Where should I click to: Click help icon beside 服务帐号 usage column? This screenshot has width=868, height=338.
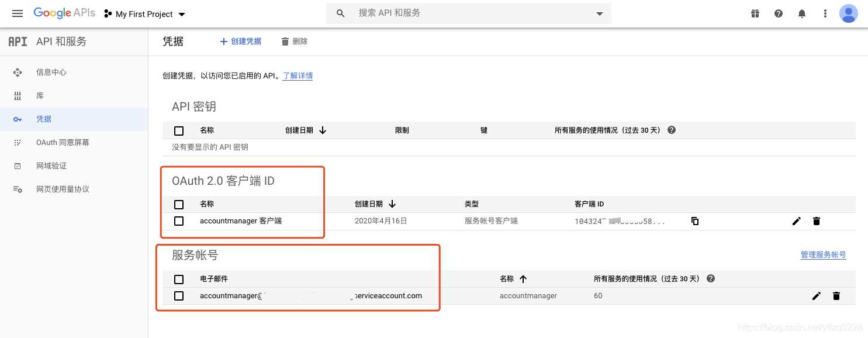(x=711, y=278)
